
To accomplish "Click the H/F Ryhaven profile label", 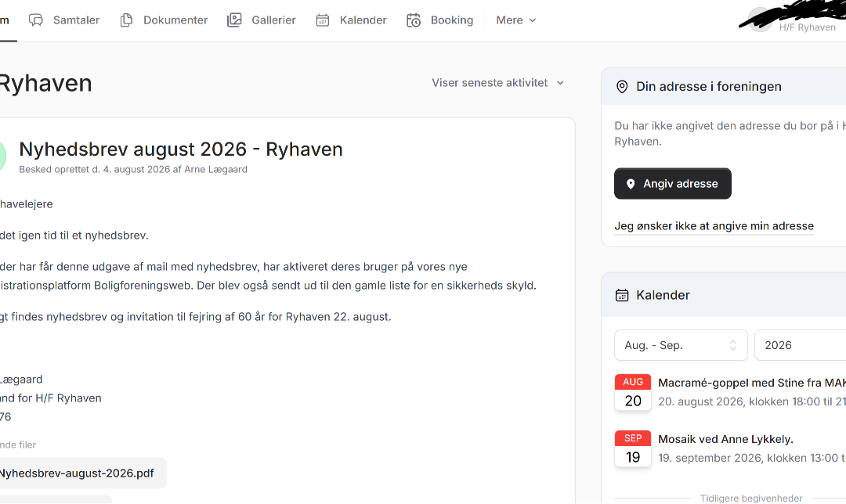I will tap(807, 27).
